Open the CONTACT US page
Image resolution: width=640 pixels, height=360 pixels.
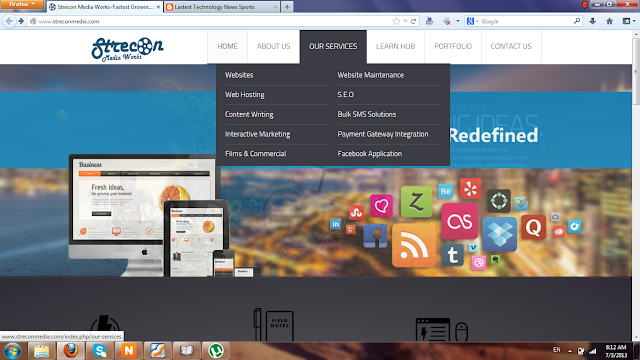pos(511,46)
